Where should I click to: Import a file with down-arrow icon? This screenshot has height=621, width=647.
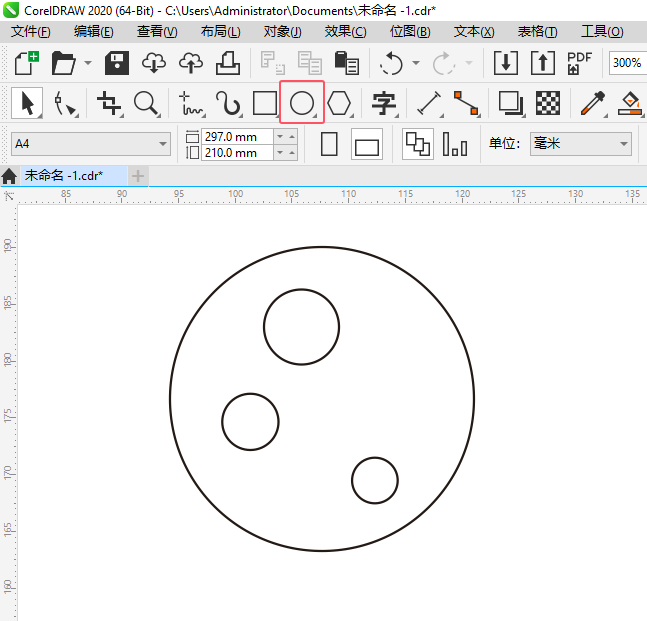point(505,63)
